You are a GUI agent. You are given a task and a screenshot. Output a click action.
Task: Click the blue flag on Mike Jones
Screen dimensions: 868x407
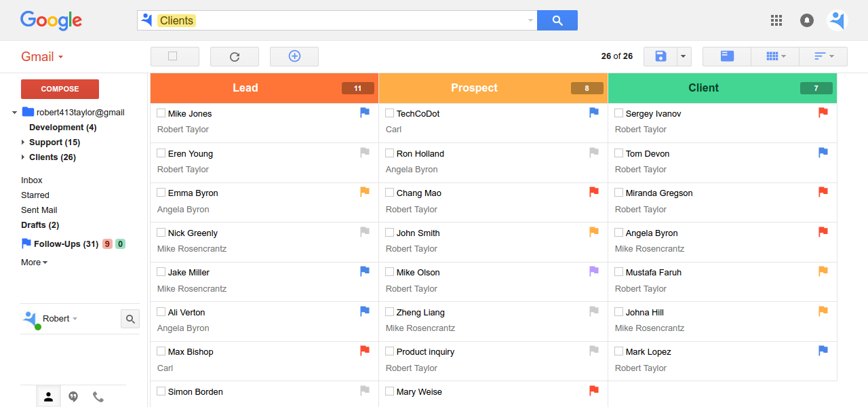tap(365, 113)
